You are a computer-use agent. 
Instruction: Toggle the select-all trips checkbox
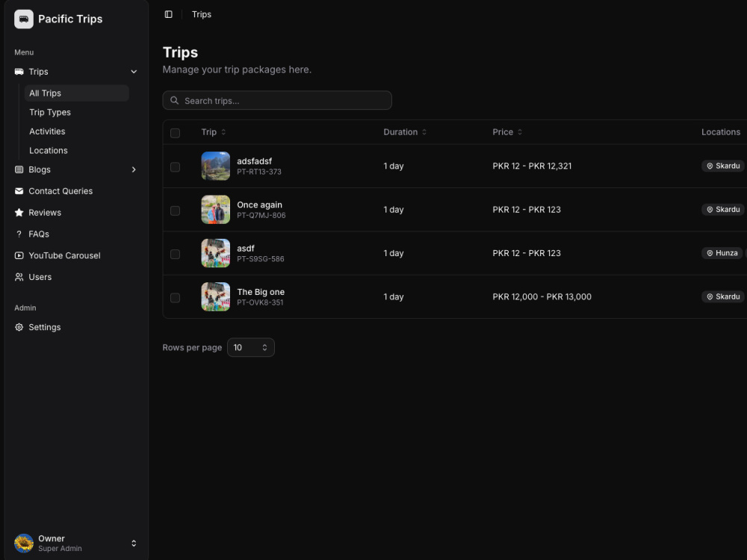click(x=176, y=133)
